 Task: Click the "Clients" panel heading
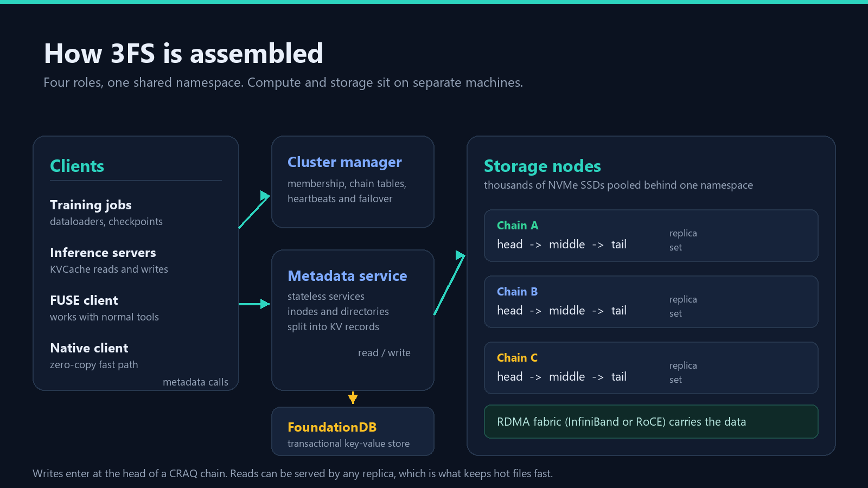point(77,166)
